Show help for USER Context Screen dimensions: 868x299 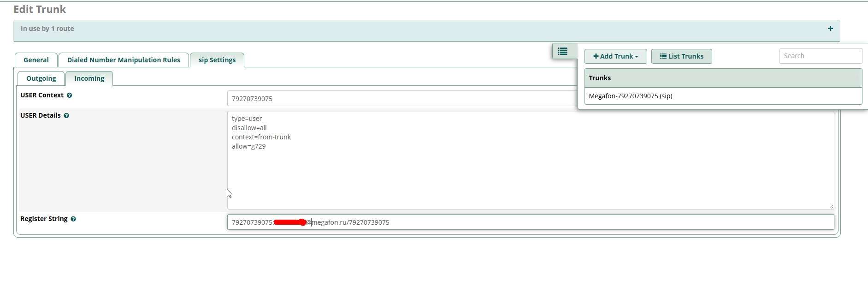70,96
